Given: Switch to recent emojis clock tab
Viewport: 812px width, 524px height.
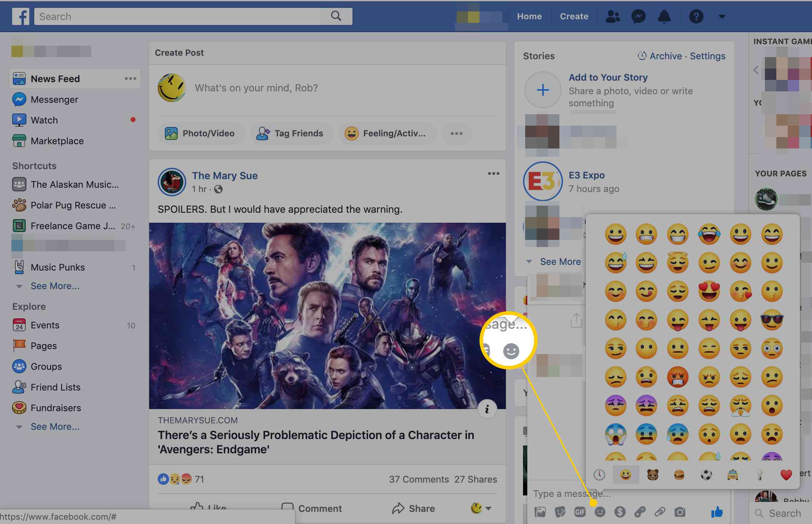Looking at the screenshot, I should [x=599, y=475].
